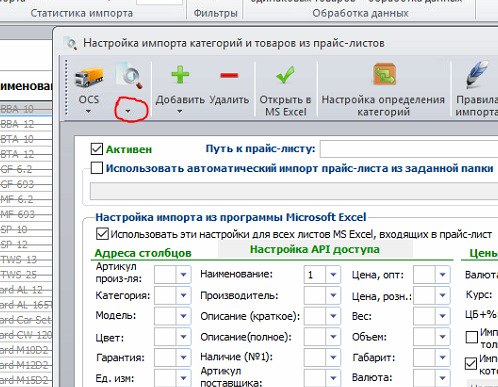498x387 pixels.
Task: Click the Обработка данных ribbon group label
Action: 360,13
